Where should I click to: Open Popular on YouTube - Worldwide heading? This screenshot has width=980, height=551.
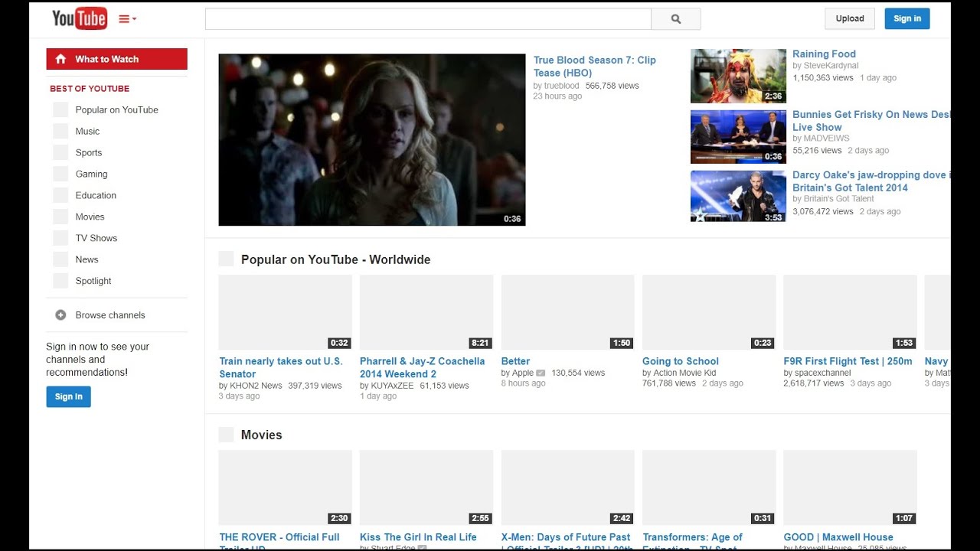point(335,259)
